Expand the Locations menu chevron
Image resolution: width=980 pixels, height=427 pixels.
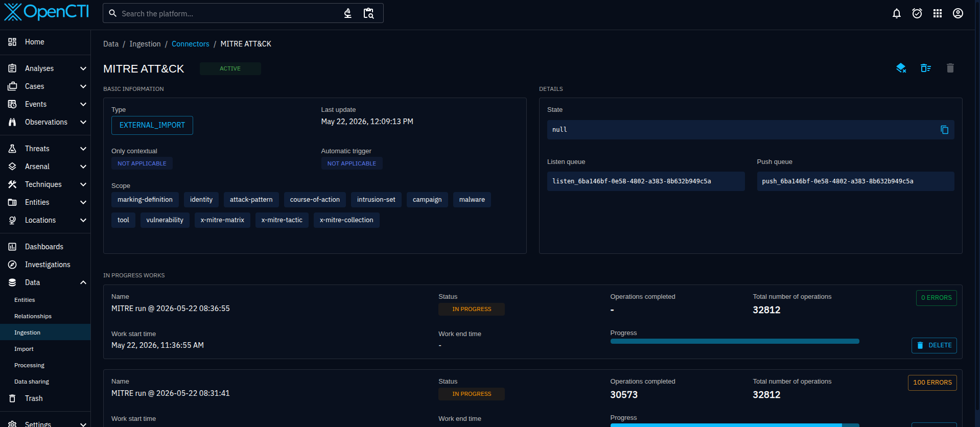click(x=83, y=220)
